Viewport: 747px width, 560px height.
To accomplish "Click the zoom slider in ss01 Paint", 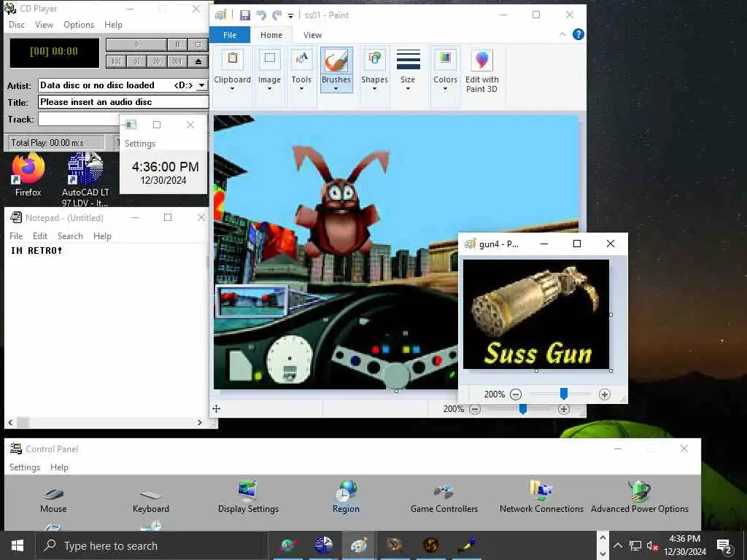I will point(522,409).
